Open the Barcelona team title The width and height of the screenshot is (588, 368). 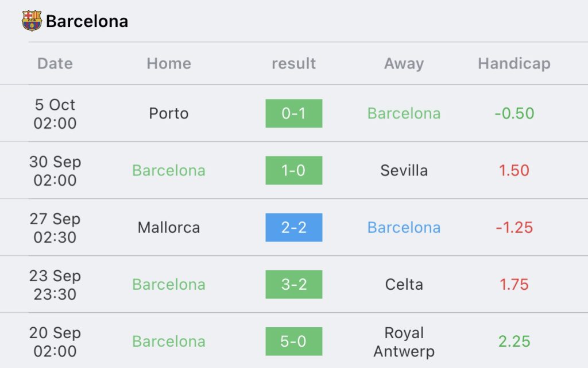pos(87,21)
